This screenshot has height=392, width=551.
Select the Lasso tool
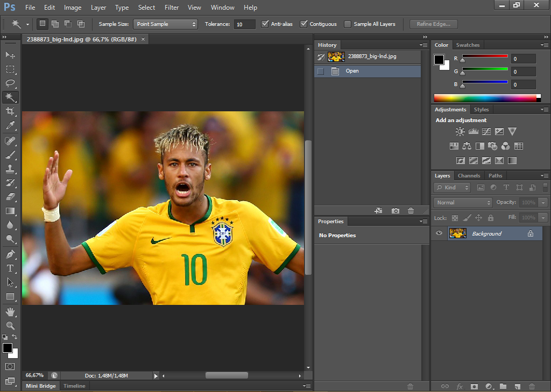tap(11, 83)
